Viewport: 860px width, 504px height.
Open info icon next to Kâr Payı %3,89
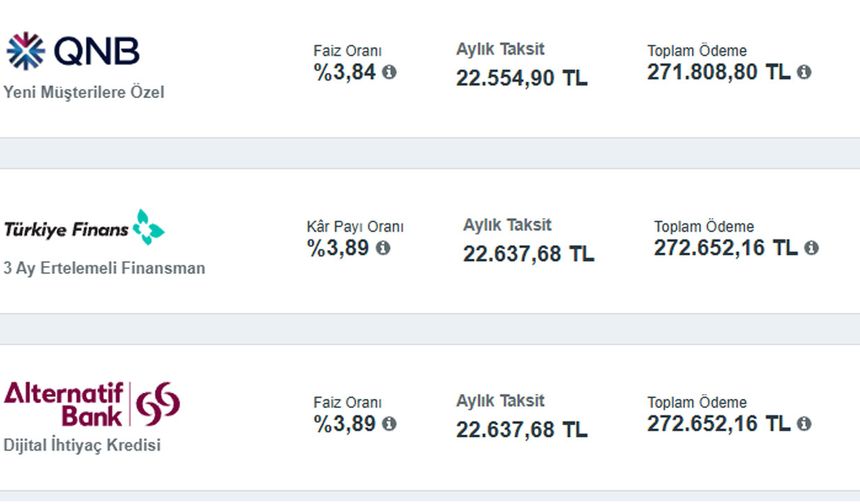pos(383,248)
